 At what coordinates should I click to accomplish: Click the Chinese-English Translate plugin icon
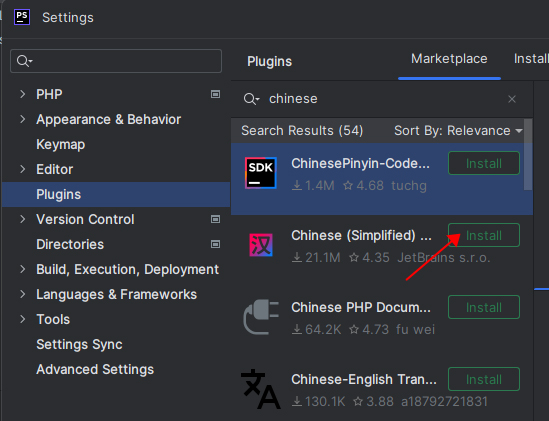260,389
